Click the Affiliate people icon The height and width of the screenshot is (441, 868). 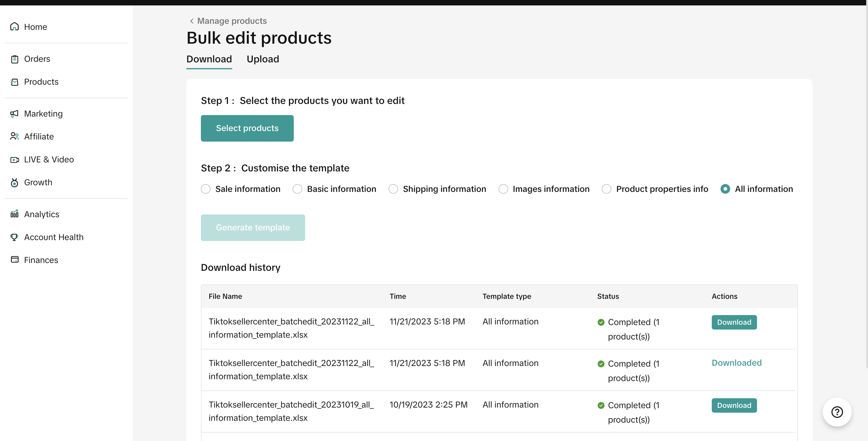click(14, 136)
